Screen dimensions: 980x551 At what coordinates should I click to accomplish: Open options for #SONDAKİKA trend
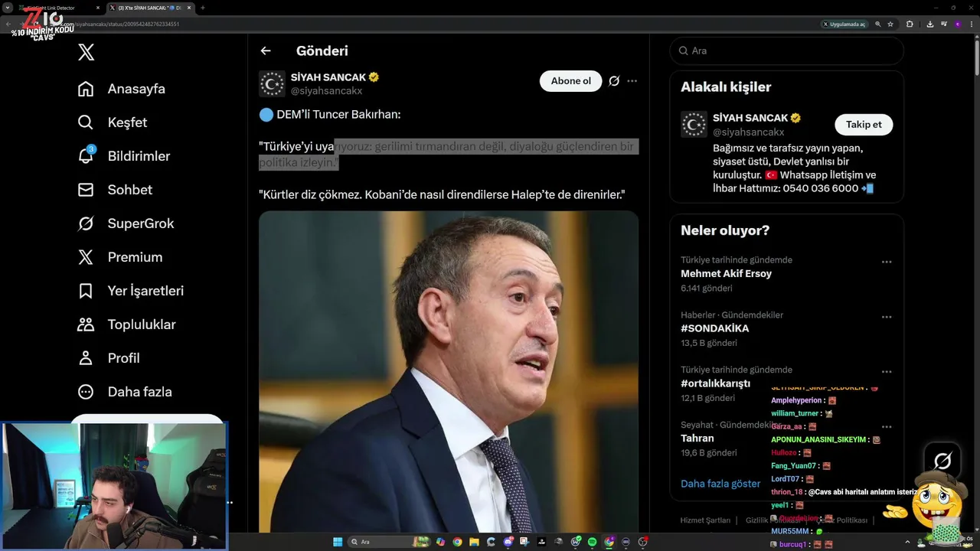[x=887, y=317]
